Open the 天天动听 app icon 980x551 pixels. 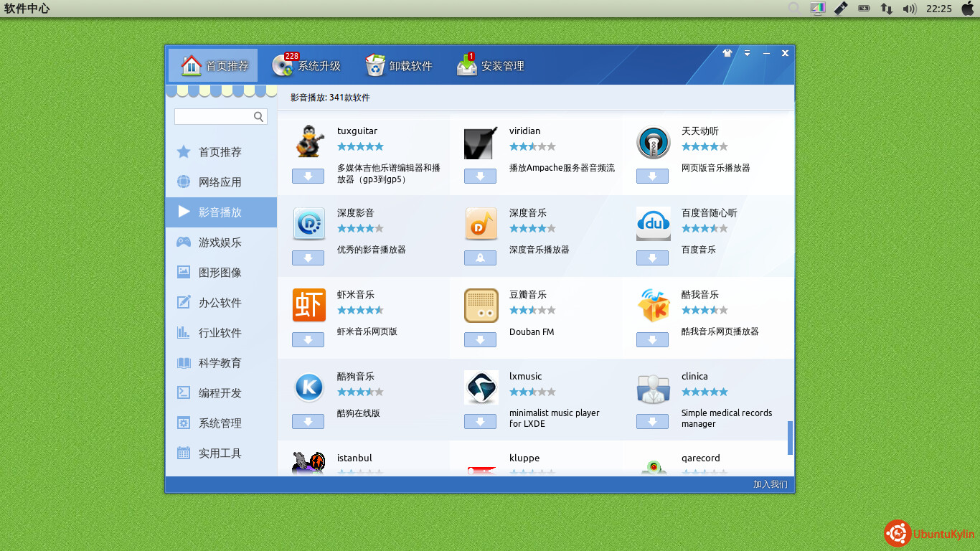coord(653,142)
